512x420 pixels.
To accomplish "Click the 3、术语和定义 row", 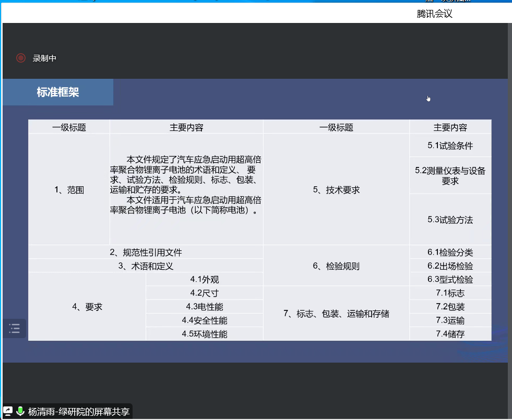I will point(146,266).
